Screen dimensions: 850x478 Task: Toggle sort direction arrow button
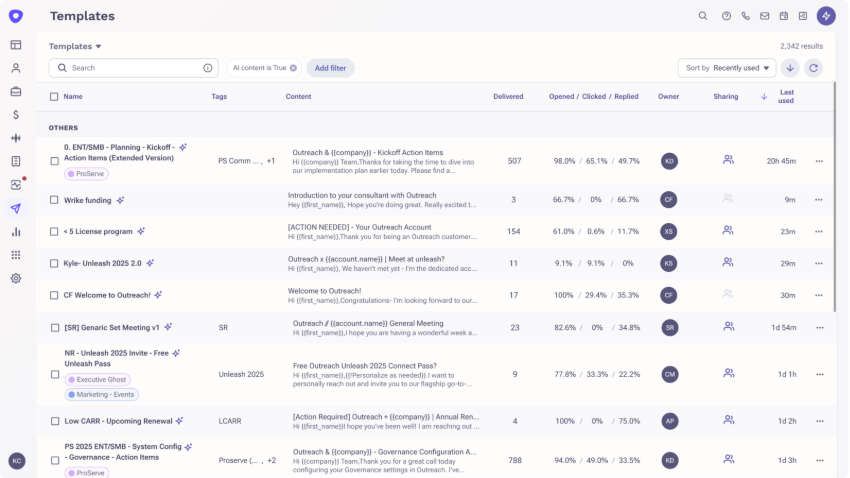click(x=790, y=68)
